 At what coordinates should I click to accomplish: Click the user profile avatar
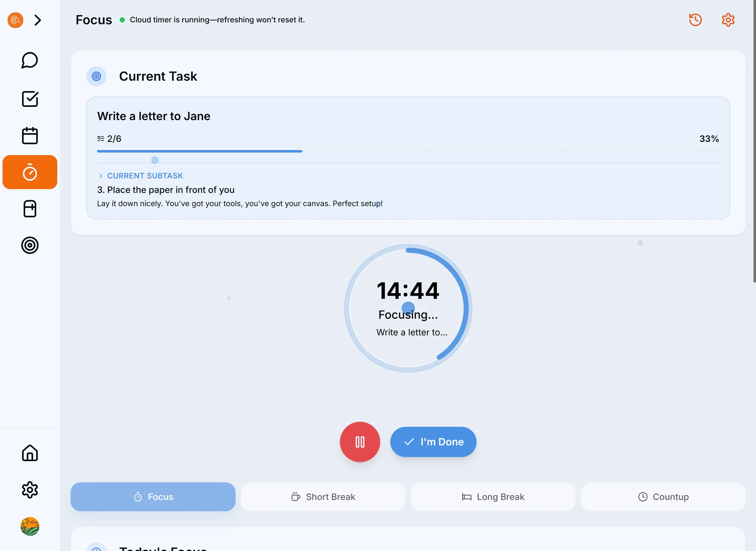pos(30,526)
